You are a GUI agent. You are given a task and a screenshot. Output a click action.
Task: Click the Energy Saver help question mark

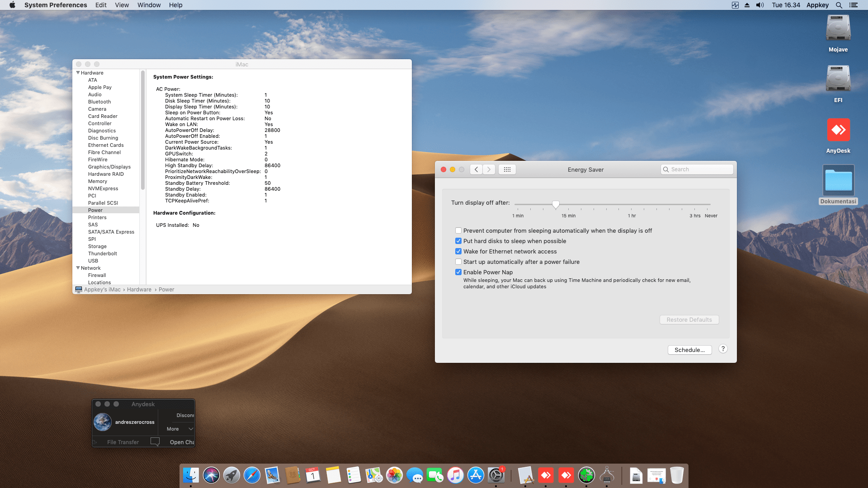pos(723,349)
